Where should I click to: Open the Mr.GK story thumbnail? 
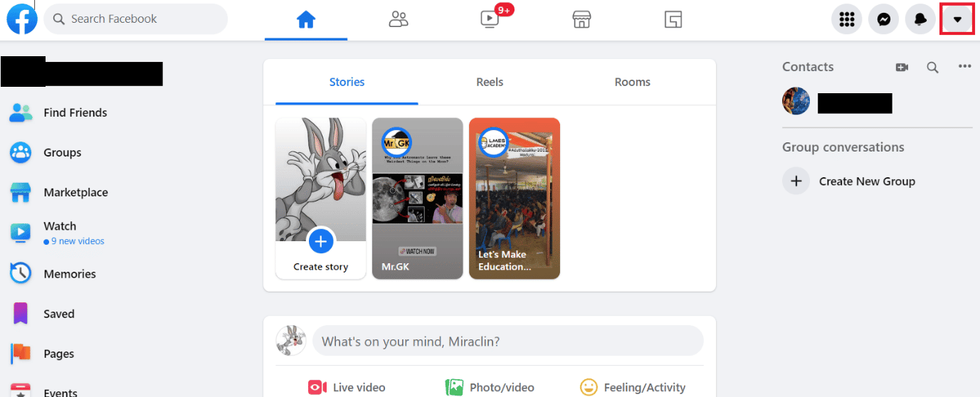418,198
